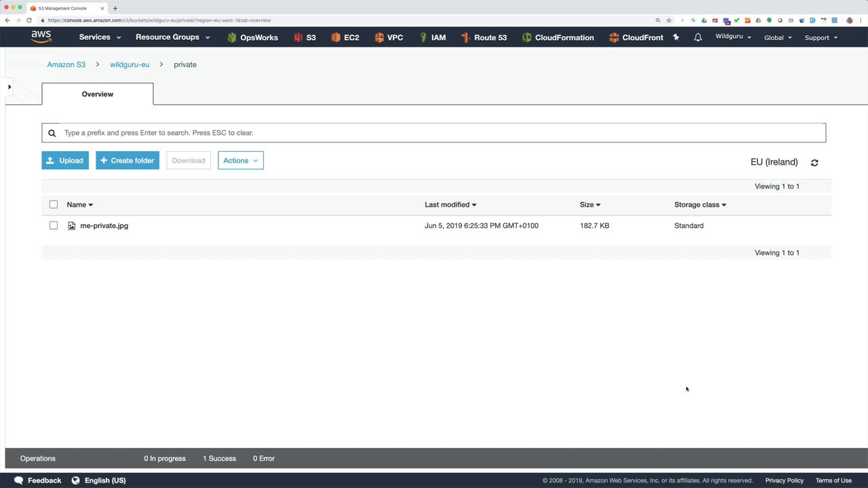868x488 pixels.
Task: Sort by Last modified column
Action: coord(450,205)
